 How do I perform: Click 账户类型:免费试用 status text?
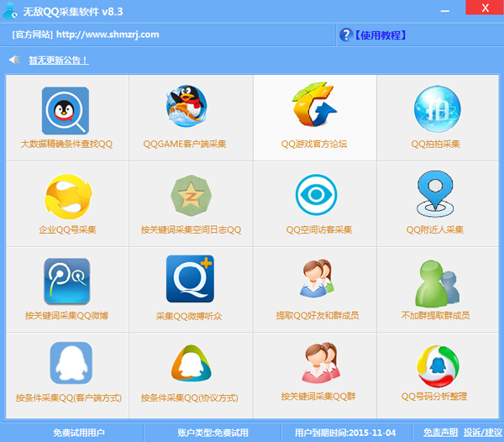[x=213, y=433]
